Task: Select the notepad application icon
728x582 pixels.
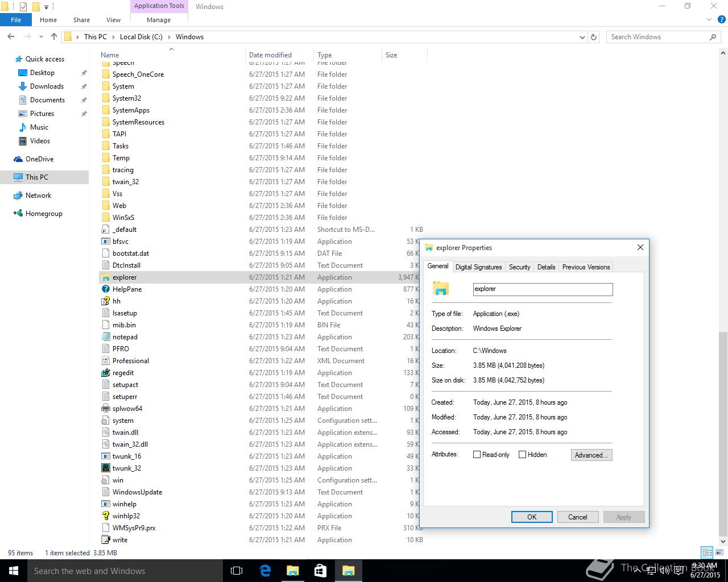Action: click(x=105, y=337)
